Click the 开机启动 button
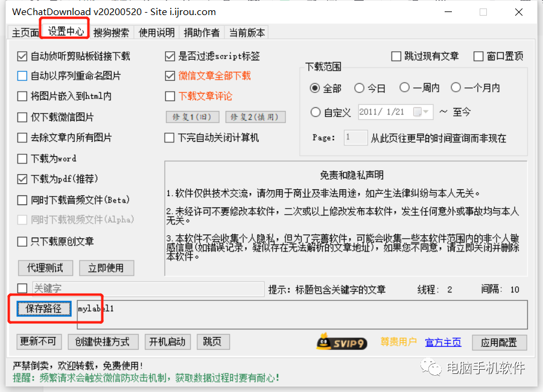The width and height of the screenshot is (543, 392). 168,342
